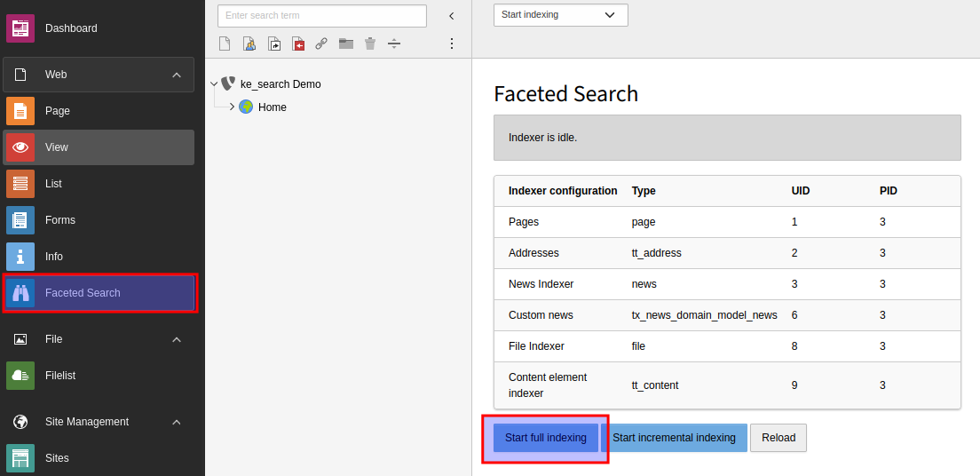Select the external link page icon

pos(321,44)
